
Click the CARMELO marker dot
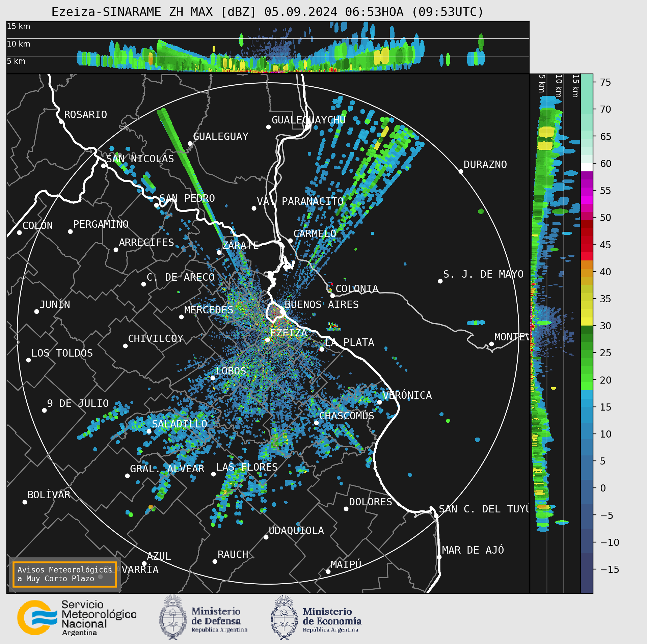point(290,241)
